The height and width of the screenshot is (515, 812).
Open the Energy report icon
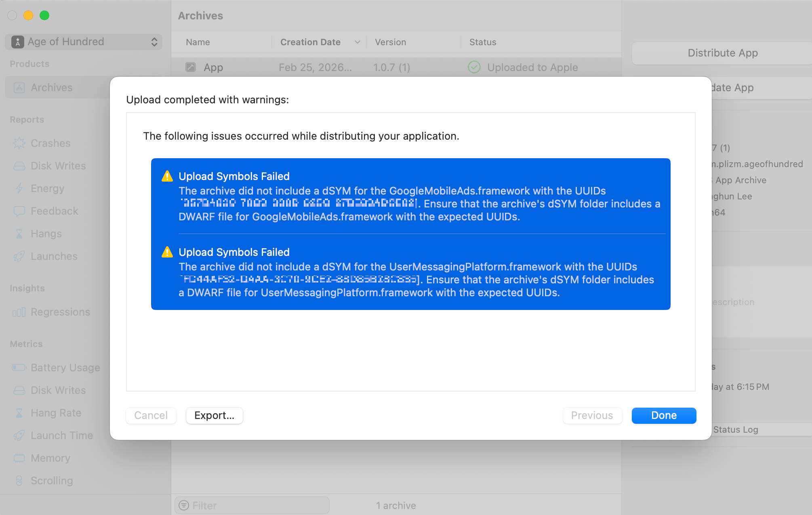click(19, 188)
